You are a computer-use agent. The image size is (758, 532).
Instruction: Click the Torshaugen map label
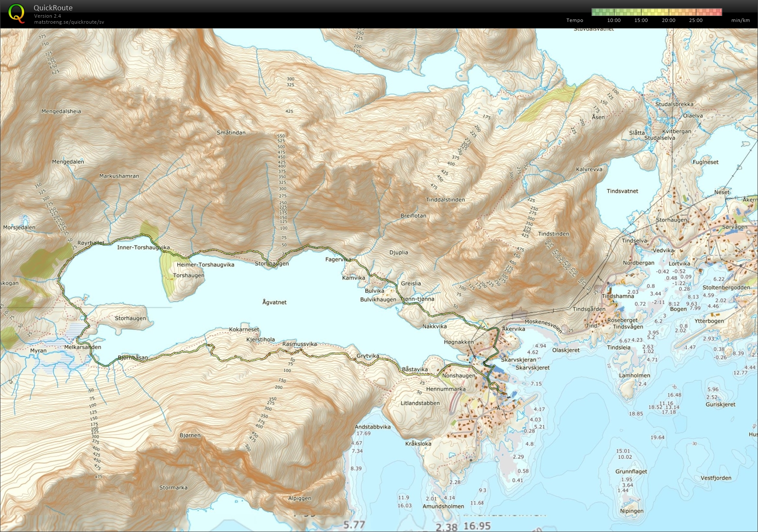188,275
